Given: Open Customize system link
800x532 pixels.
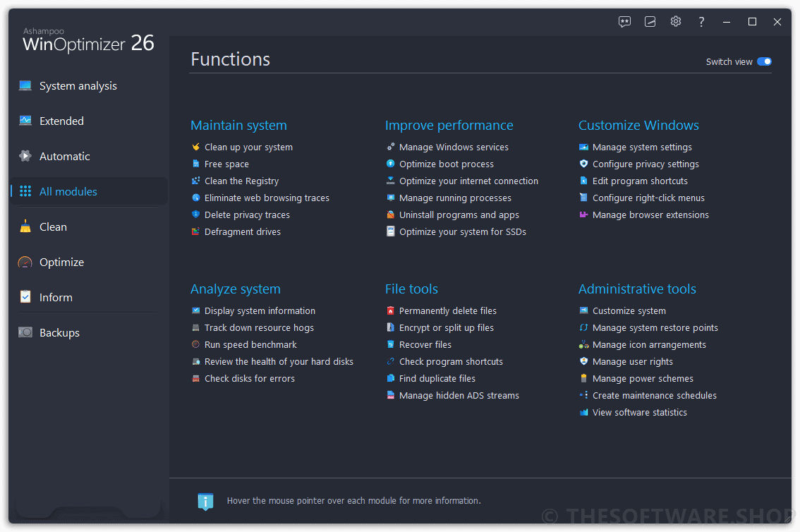Looking at the screenshot, I should coord(629,310).
